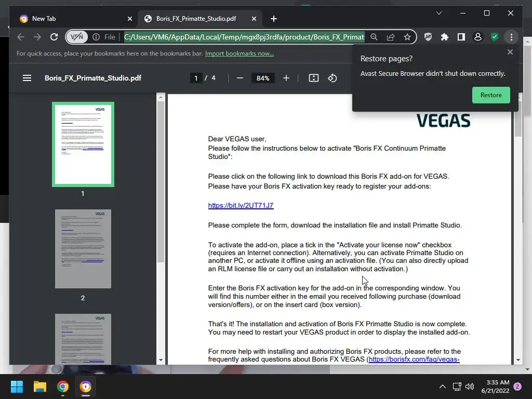This screenshot has width=532, height=399.
Task: Go back with browser back arrow
Action: click(x=21, y=37)
